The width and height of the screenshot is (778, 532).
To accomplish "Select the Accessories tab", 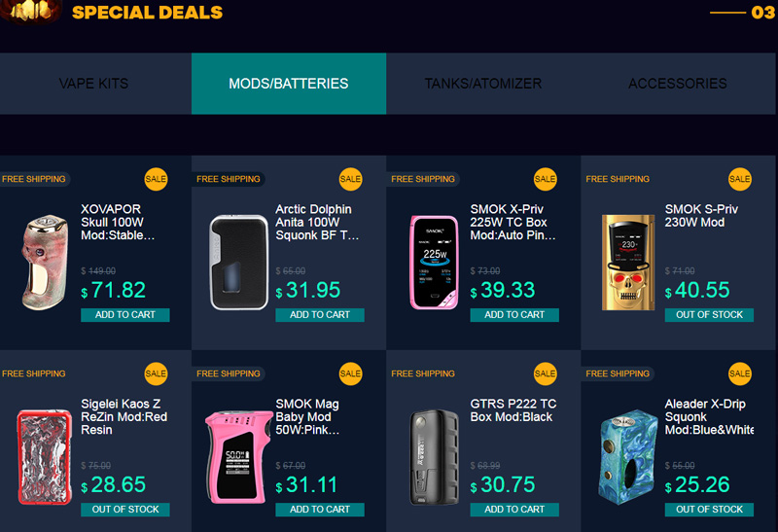I will (x=678, y=84).
